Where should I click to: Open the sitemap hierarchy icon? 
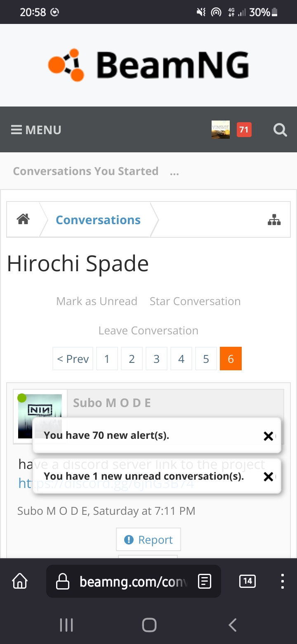pyautogui.click(x=274, y=220)
